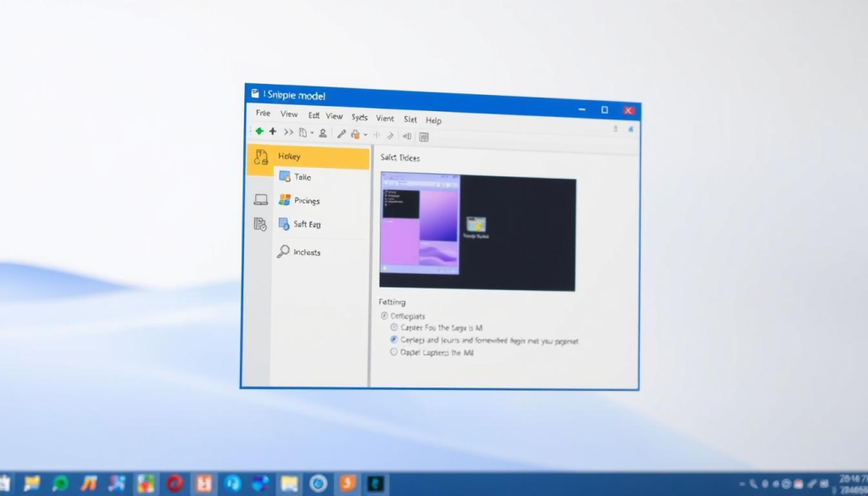Click the pencil edit toolbar icon
The height and width of the screenshot is (496, 868).
pos(342,134)
